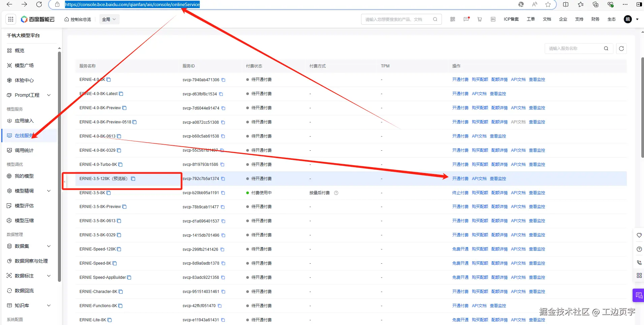Copy the ERNIE-Lite-8K service name
This screenshot has width=644, height=325.
tap(109, 320)
